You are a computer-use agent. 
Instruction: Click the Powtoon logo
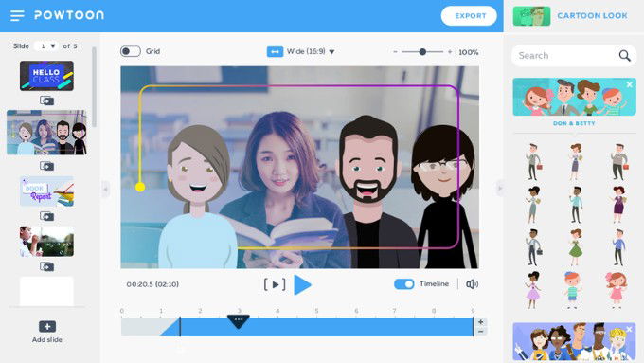point(69,15)
